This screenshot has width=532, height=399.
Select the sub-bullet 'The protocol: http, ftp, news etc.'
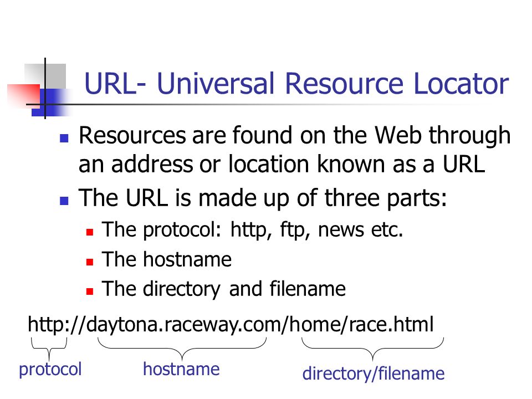click(x=253, y=230)
